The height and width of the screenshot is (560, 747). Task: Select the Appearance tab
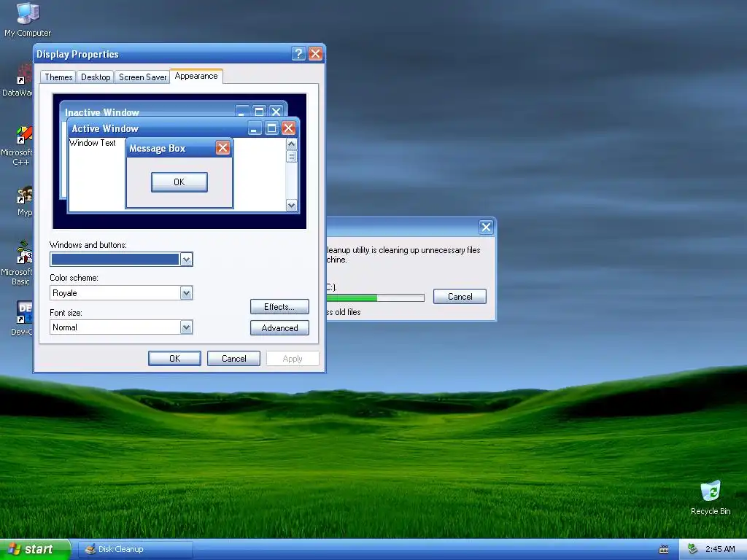click(x=196, y=76)
